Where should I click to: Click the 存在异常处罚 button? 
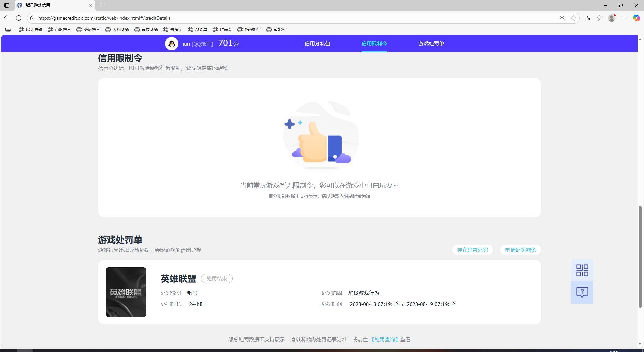point(472,250)
